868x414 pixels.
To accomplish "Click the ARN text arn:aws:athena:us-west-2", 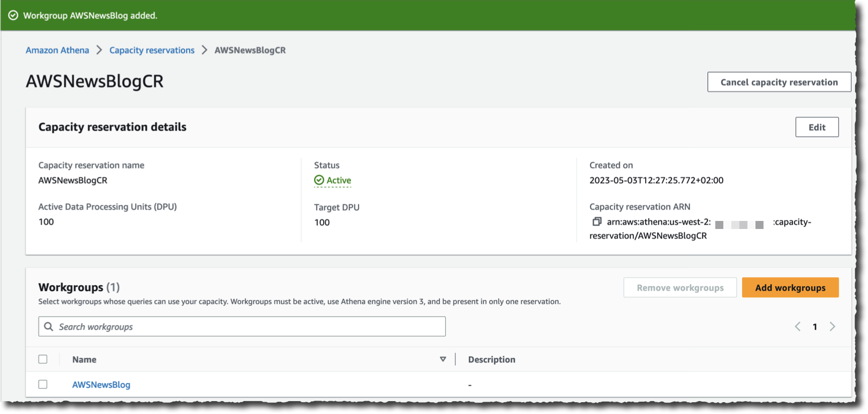I will coord(659,221).
